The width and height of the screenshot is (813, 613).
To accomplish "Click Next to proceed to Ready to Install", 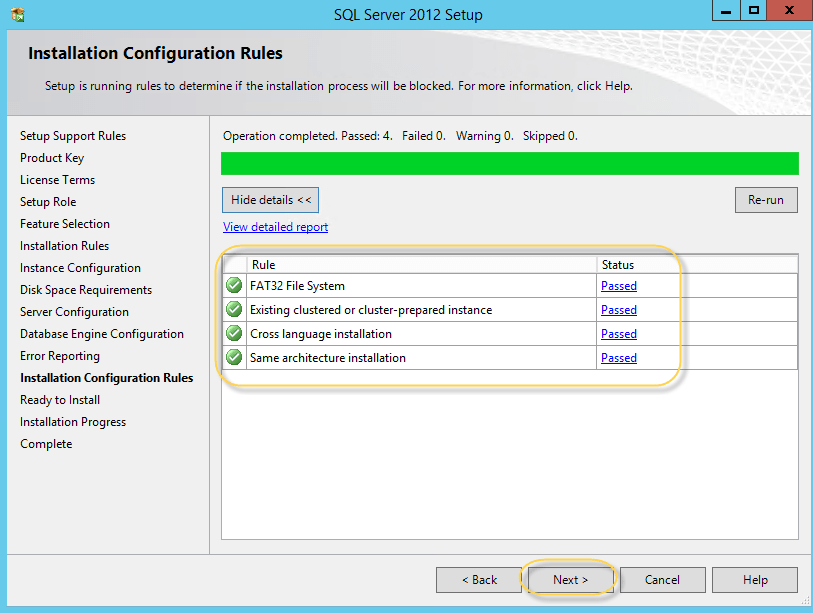I will pyautogui.click(x=570, y=580).
